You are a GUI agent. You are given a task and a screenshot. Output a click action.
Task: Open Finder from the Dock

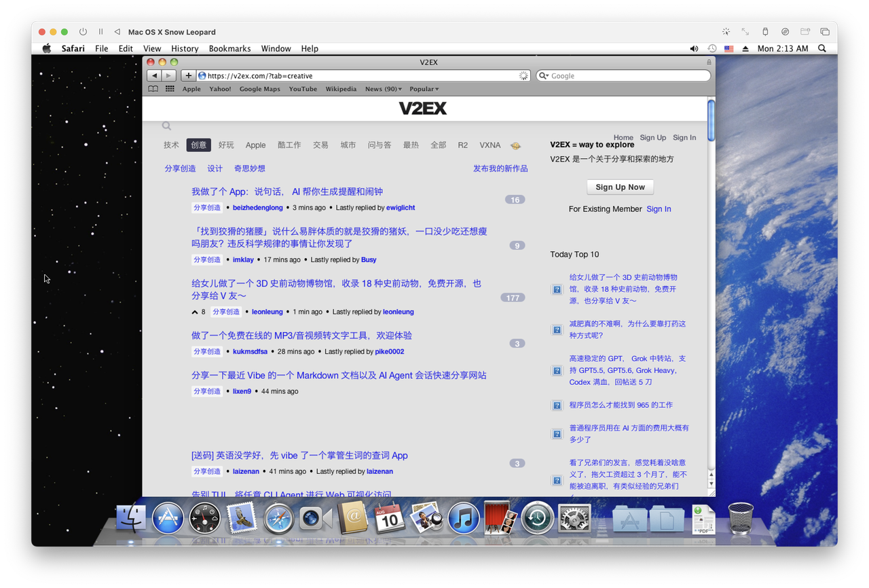tap(131, 519)
